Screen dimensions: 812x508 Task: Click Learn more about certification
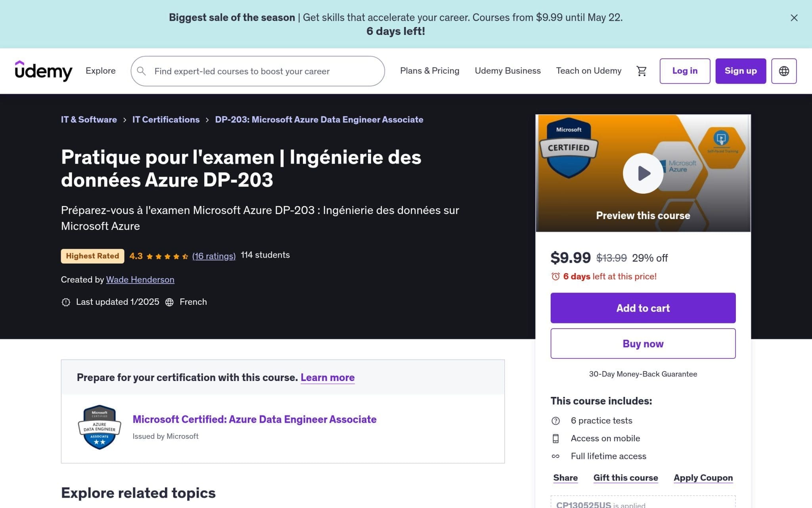click(327, 377)
